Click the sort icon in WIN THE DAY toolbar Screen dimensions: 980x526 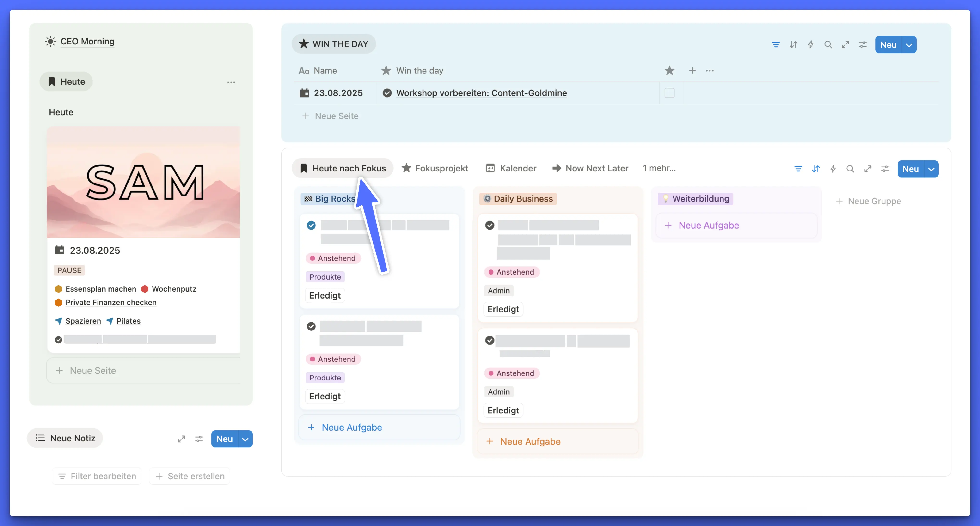[x=793, y=45]
